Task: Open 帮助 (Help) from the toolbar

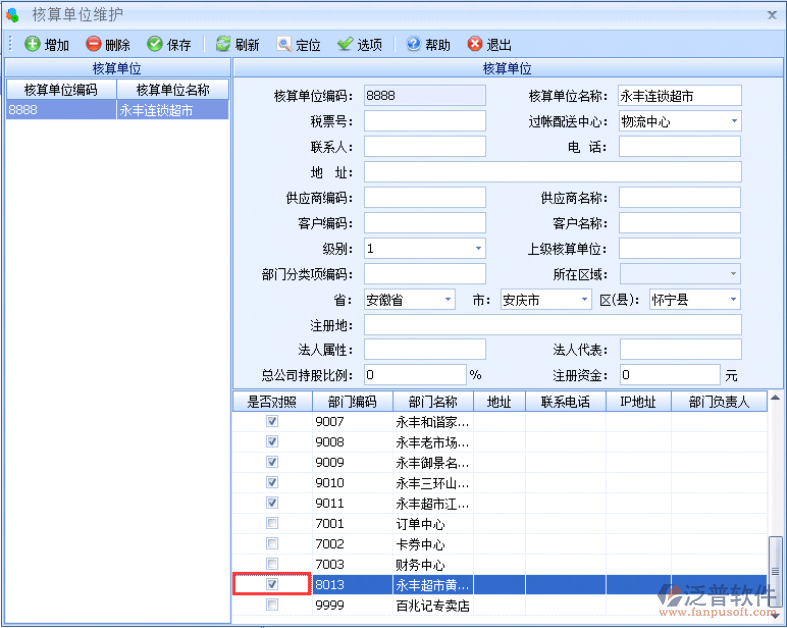Action: coord(413,44)
